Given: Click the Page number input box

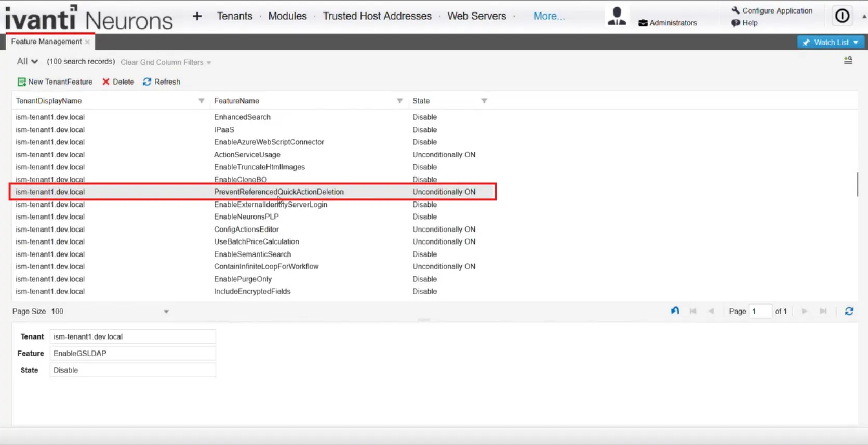Looking at the screenshot, I should [x=760, y=311].
